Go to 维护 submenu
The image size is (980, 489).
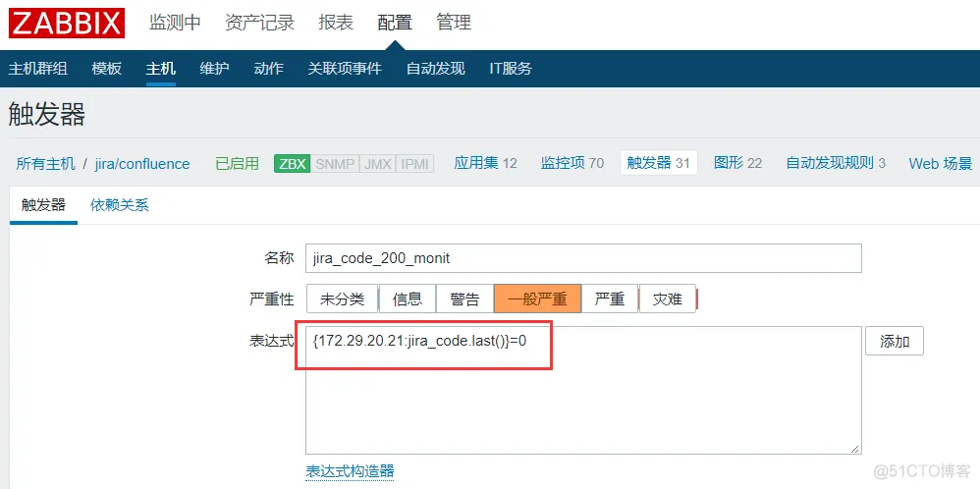[214, 68]
